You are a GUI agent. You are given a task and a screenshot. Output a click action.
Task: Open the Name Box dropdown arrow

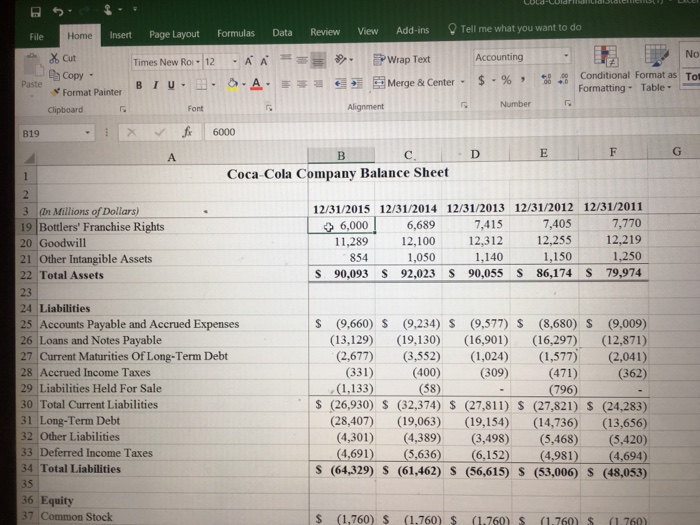[88, 133]
